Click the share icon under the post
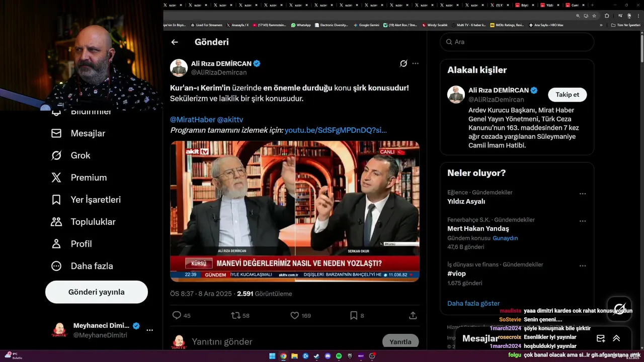This screenshot has height=362, width=644. 413,315
